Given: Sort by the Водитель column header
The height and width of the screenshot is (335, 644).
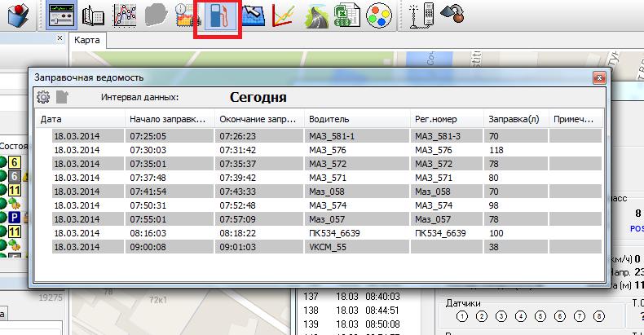Looking at the screenshot, I should pyautogui.click(x=355, y=119).
